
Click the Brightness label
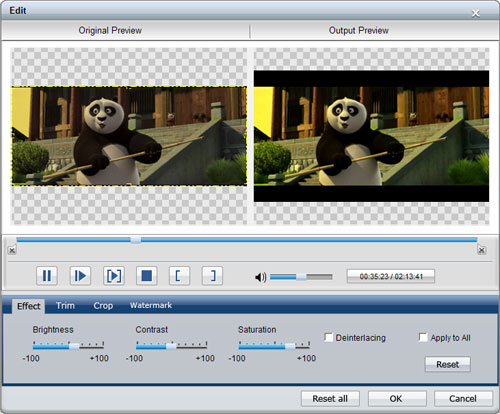(x=53, y=330)
